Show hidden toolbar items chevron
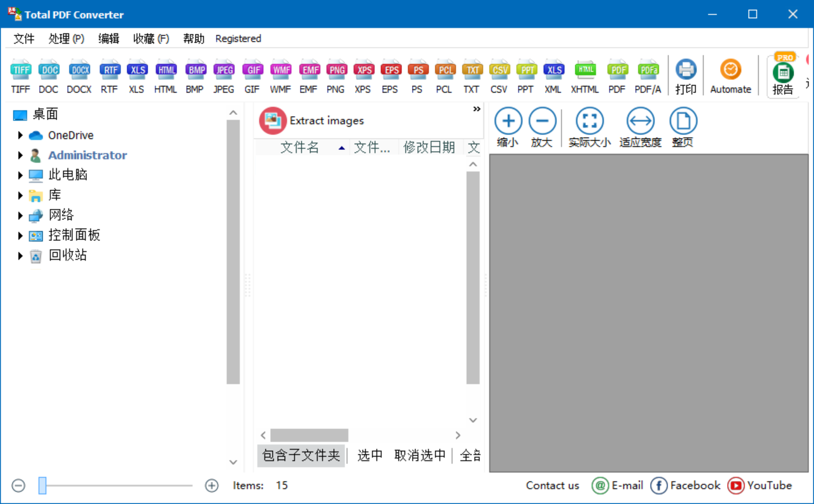Image resolution: width=814 pixels, height=504 pixels. 477,109
